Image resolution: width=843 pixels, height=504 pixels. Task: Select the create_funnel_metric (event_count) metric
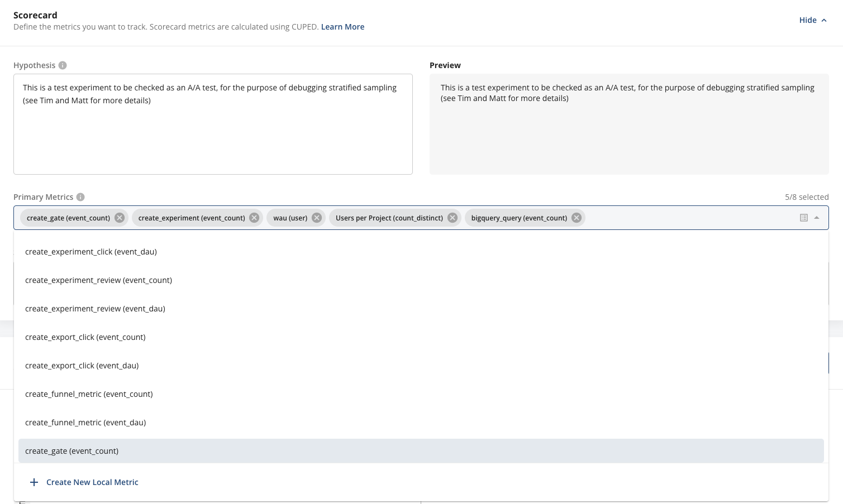(x=89, y=393)
